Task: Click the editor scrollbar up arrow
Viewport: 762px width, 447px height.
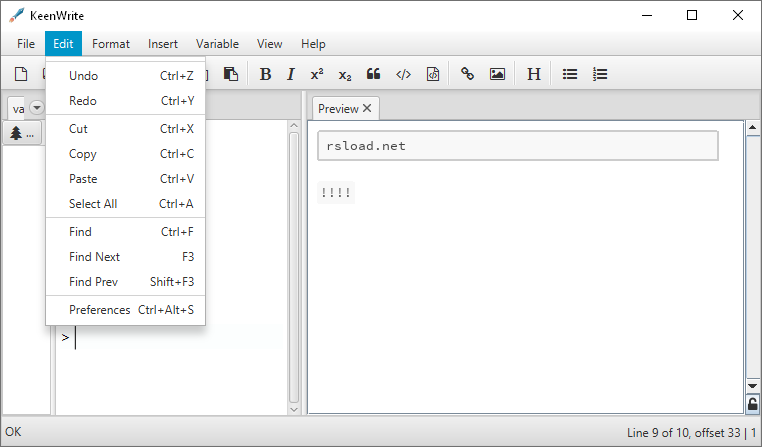Action: (294, 126)
